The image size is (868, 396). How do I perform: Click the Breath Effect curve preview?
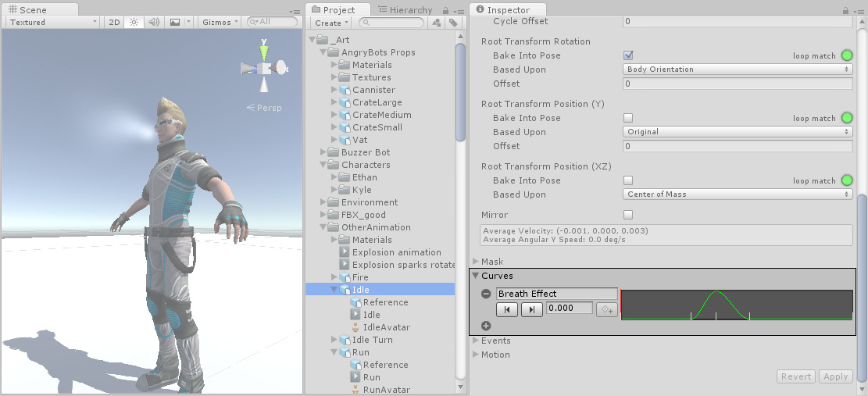(x=736, y=305)
